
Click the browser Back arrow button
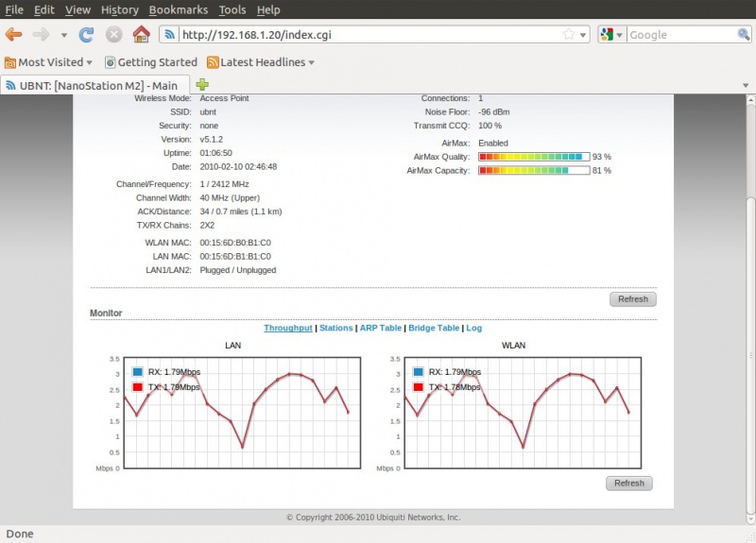(13, 35)
